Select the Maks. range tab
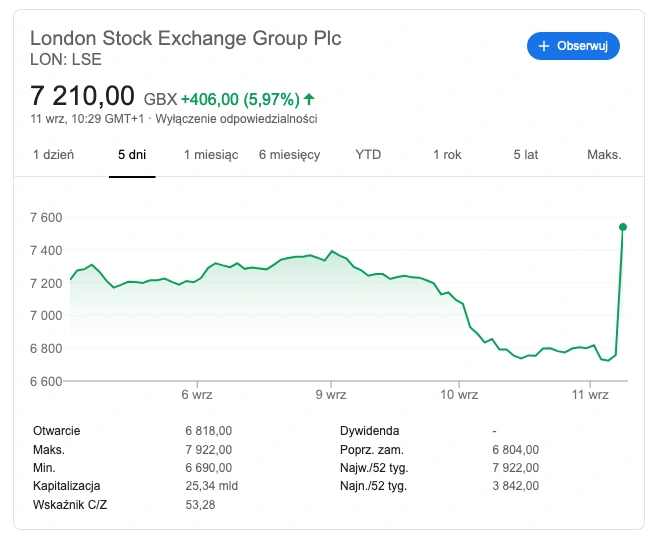660x540 pixels. (x=604, y=155)
